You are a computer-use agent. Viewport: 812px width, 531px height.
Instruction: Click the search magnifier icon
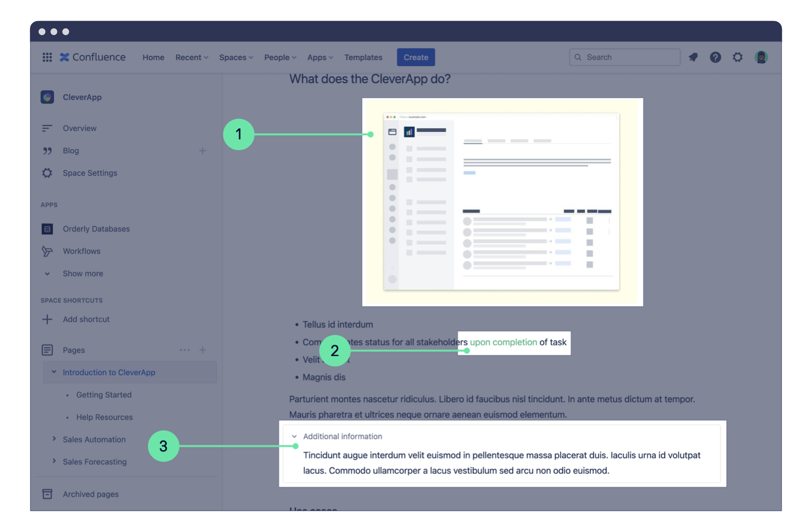(578, 57)
